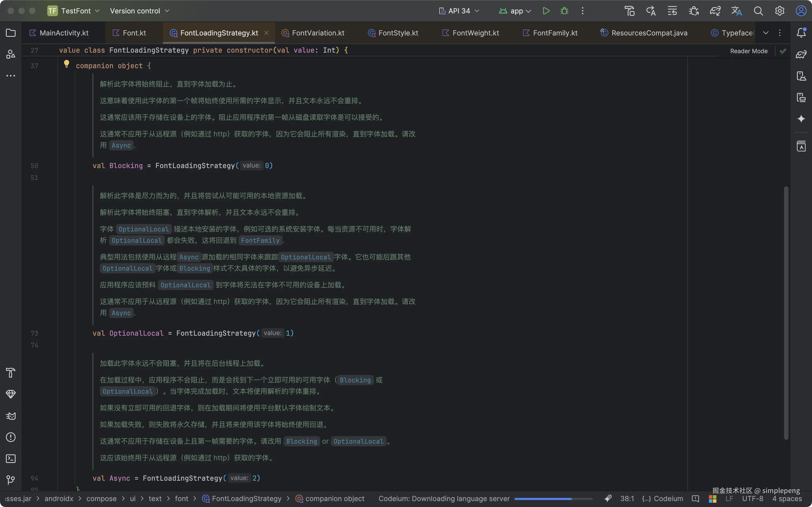
Task: Click the UTF-8 encoding status button
Action: coord(752,499)
